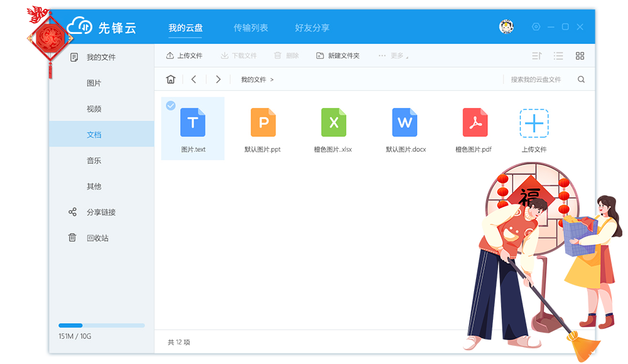This screenshot has height=364, width=628.
Task: Open 回收站 in the sidebar
Action: (x=97, y=238)
